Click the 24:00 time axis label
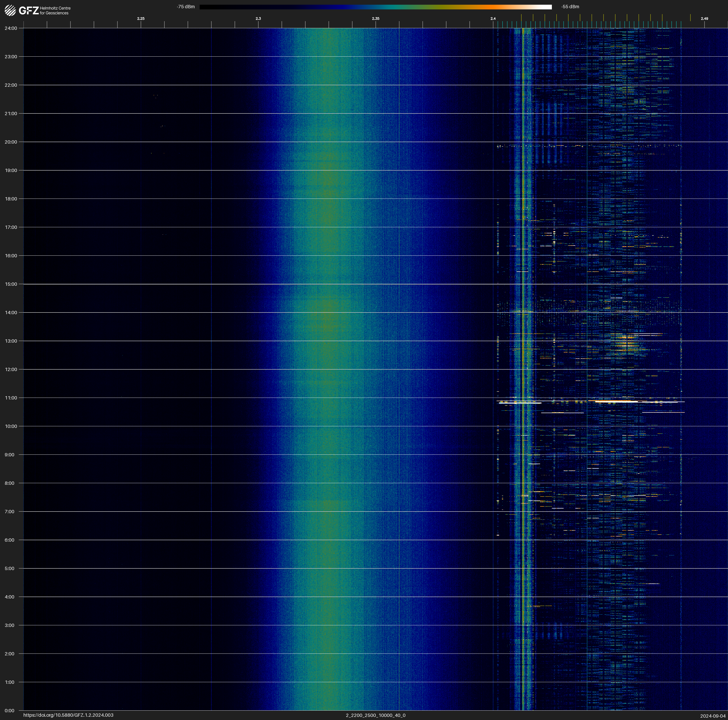728x720 pixels. [x=11, y=28]
